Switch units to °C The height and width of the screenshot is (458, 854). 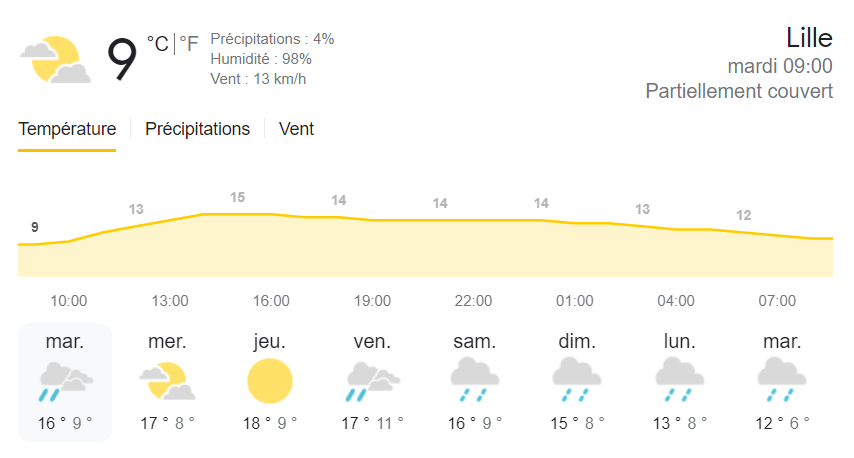coord(158,44)
